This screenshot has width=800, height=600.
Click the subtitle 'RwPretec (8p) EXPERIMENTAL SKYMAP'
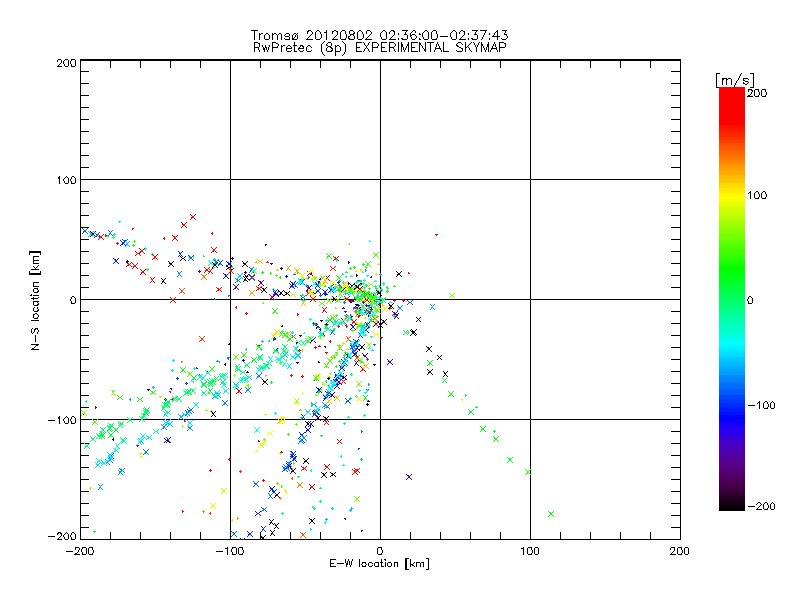379,48
